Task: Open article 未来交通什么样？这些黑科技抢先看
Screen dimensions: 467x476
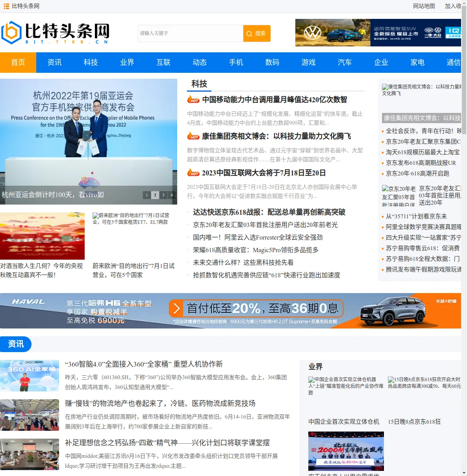Action: 243,262
